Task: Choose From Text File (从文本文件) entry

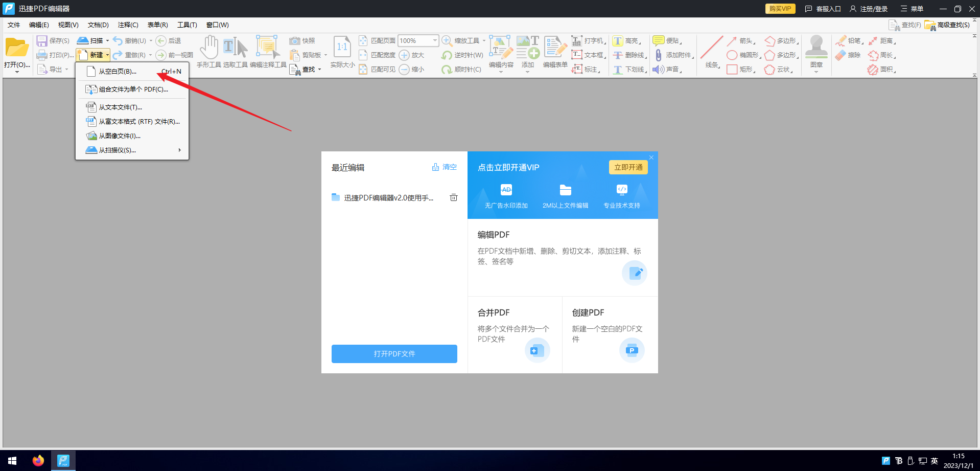Action: [132, 107]
